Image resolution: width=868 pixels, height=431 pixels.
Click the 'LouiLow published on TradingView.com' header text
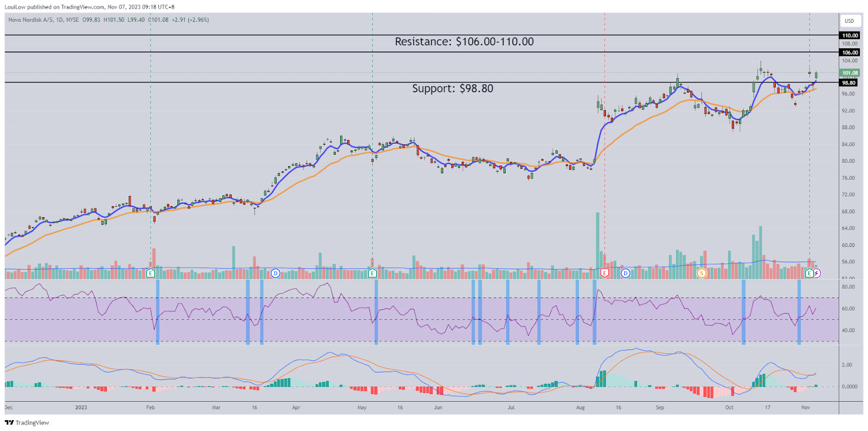click(55, 7)
